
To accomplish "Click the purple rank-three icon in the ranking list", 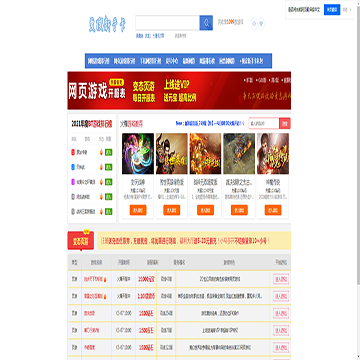I will (x=73, y=182).
